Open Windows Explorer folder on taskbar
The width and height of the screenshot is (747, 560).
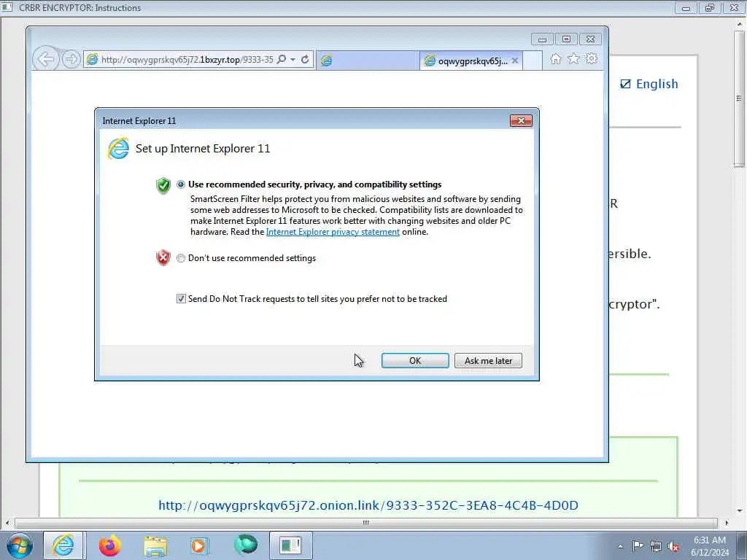156,546
